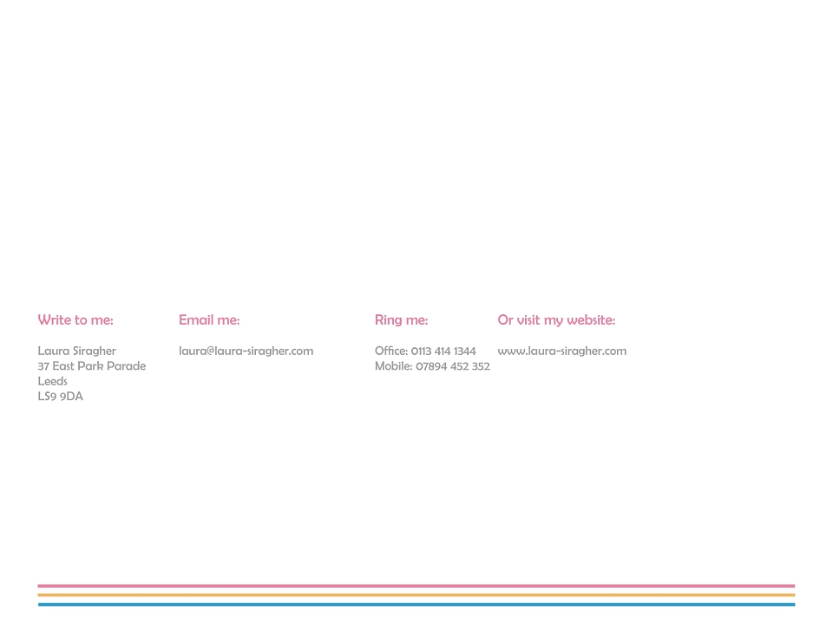Select the Office phone number line
The width and height of the screenshot is (833, 644).
tap(425, 352)
